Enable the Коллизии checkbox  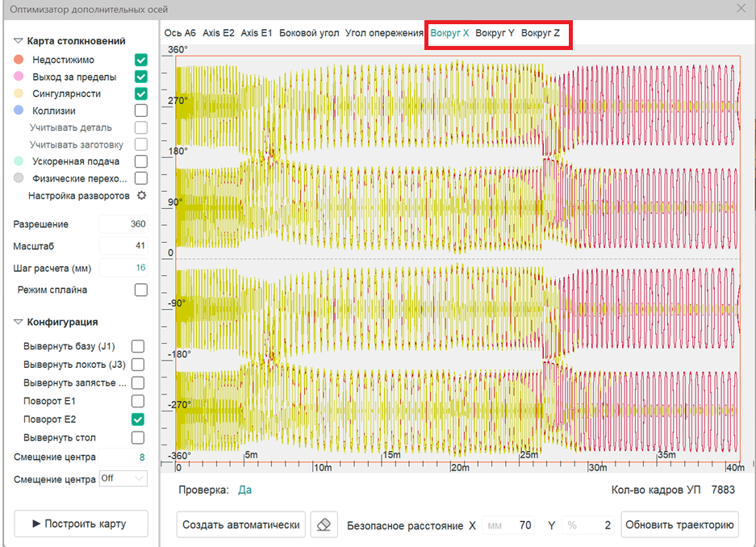(140, 111)
